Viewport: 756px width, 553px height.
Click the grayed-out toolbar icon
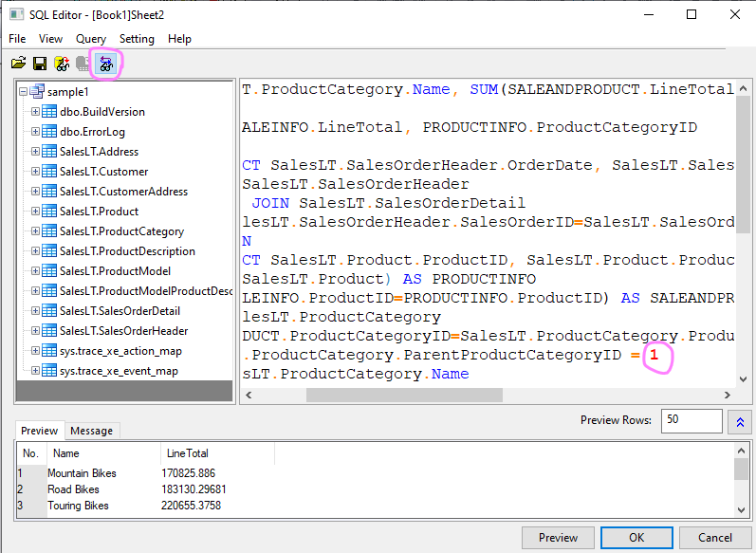click(83, 64)
